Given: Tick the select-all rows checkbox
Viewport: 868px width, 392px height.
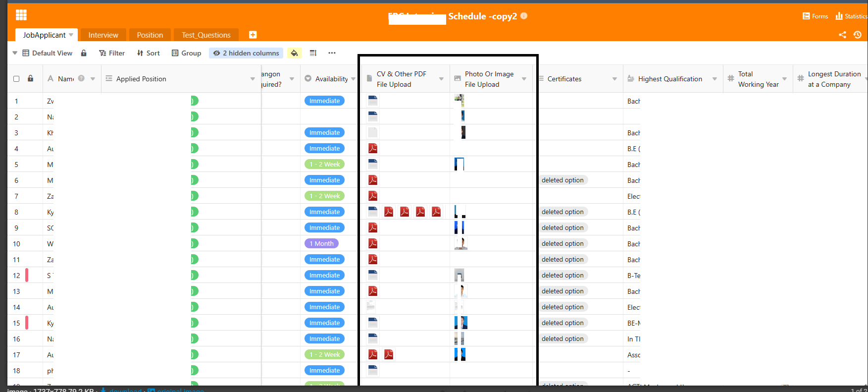Looking at the screenshot, I should pyautogui.click(x=16, y=79).
